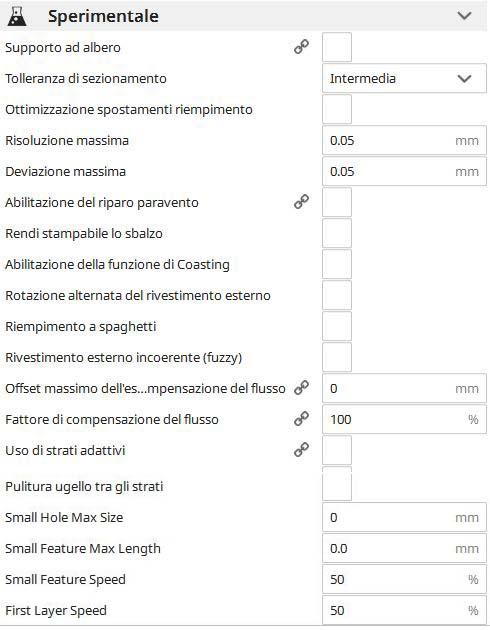
Task: Select the Rendi stampabile lo sbalzo label
Action: pyautogui.click(x=84, y=233)
